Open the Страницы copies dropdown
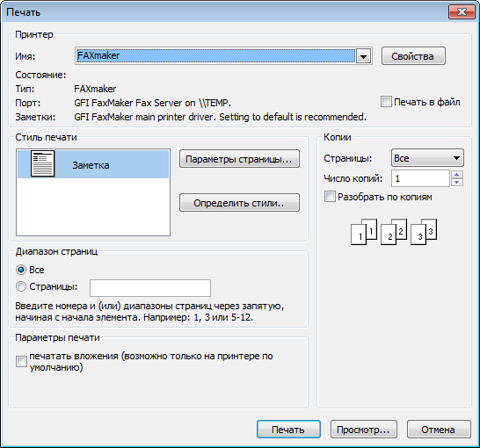This screenshot has width=480, height=448. point(427,158)
